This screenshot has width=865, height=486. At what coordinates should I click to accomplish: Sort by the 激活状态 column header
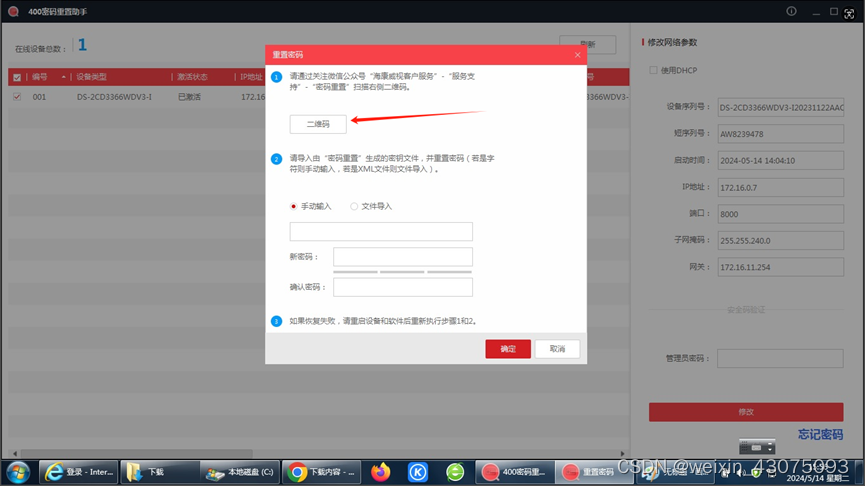193,77
